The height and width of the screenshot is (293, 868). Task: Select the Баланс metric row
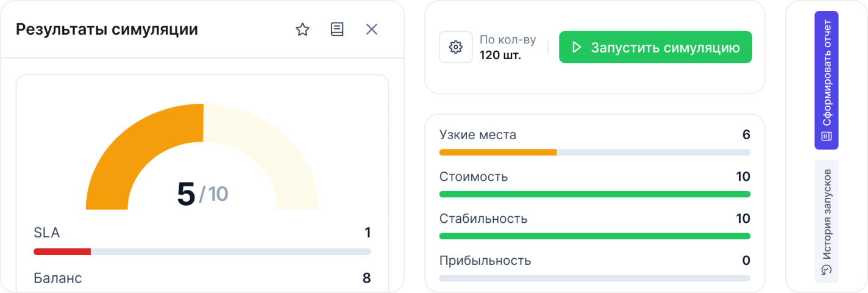click(x=202, y=278)
